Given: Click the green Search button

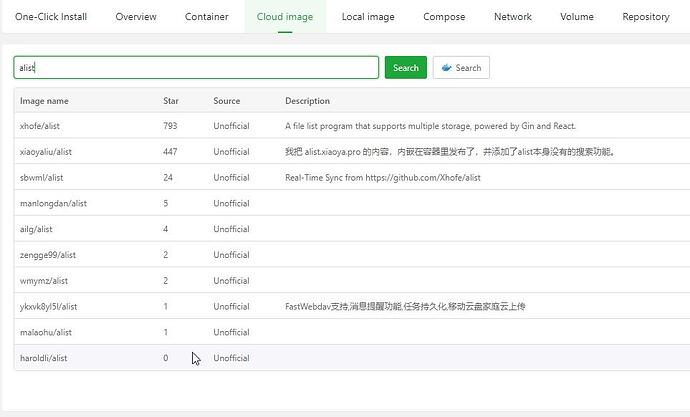Looking at the screenshot, I should [406, 67].
